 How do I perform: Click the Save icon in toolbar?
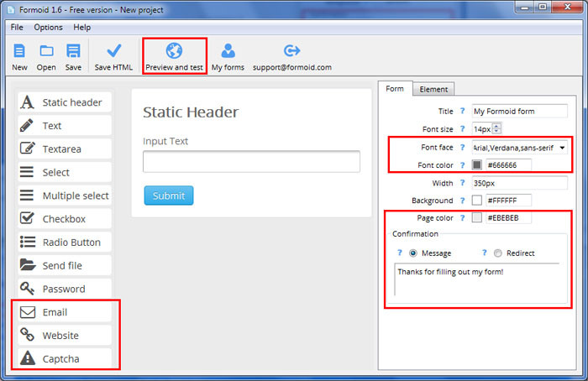pyautogui.click(x=73, y=51)
